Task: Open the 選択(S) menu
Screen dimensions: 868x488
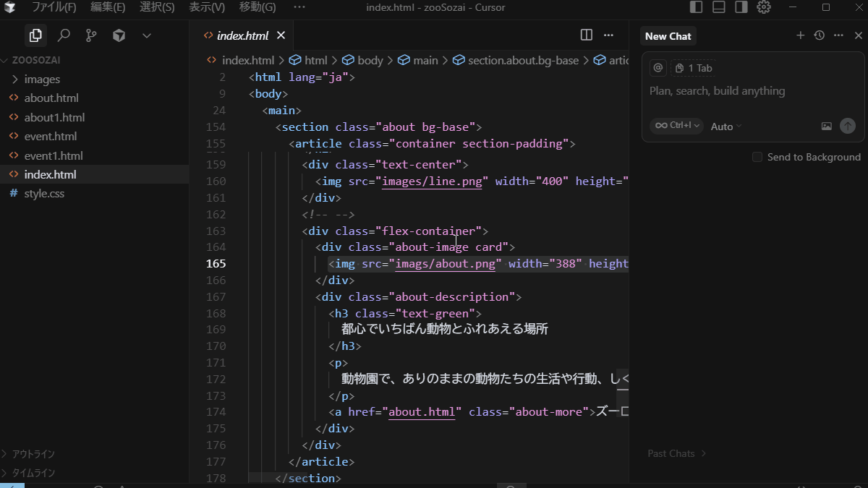Action: pyautogui.click(x=157, y=7)
